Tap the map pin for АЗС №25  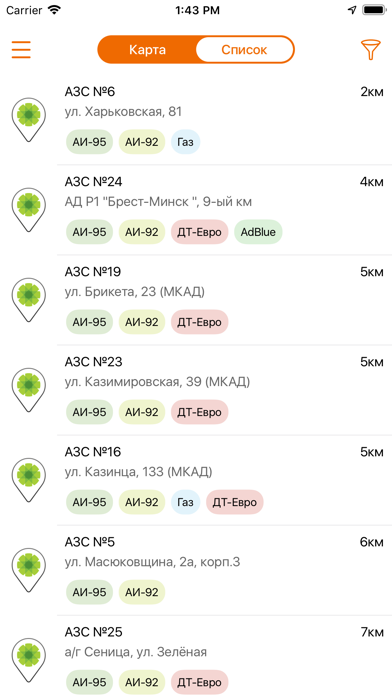click(x=29, y=660)
